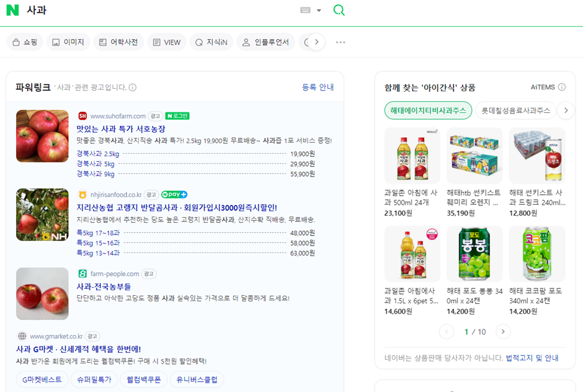Image resolution: width=583 pixels, height=392 pixels.
Task: Click the info icon next to 파워링크 ad notice
Action: tap(133, 87)
